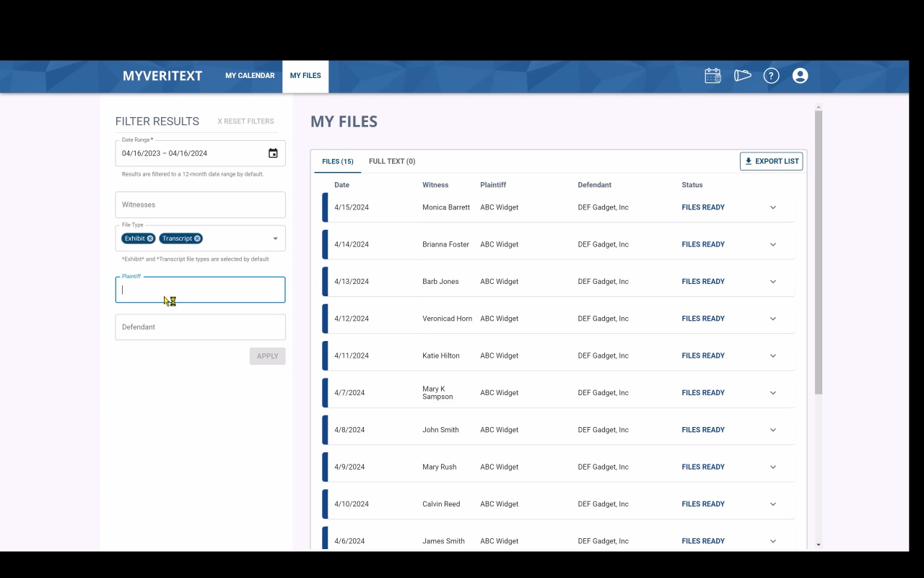The width and height of the screenshot is (924, 578).
Task: Click the Witness column header
Action: (435, 185)
